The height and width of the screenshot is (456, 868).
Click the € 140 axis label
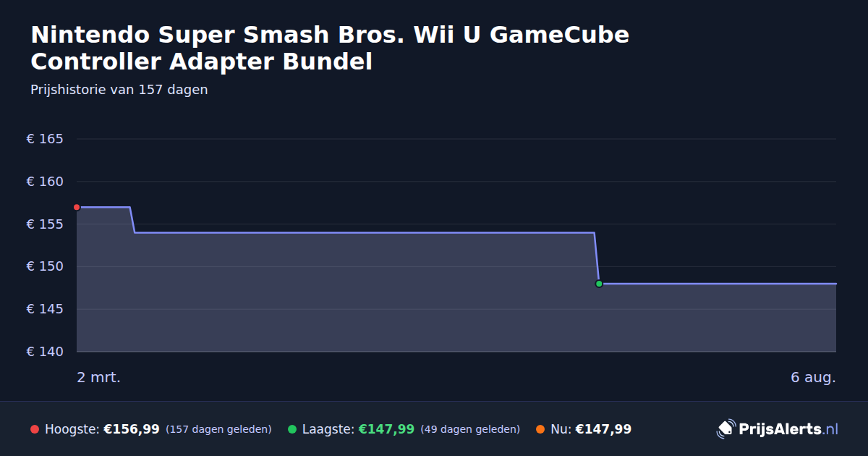pyautogui.click(x=45, y=352)
